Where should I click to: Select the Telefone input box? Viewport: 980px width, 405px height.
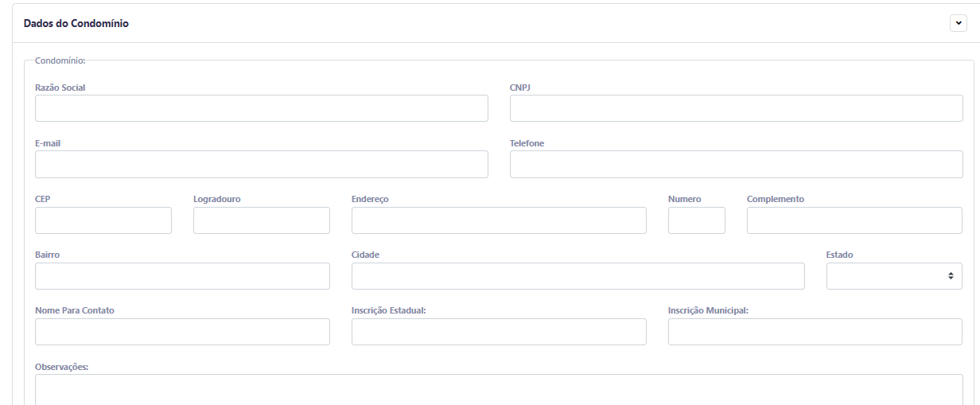(x=736, y=165)
